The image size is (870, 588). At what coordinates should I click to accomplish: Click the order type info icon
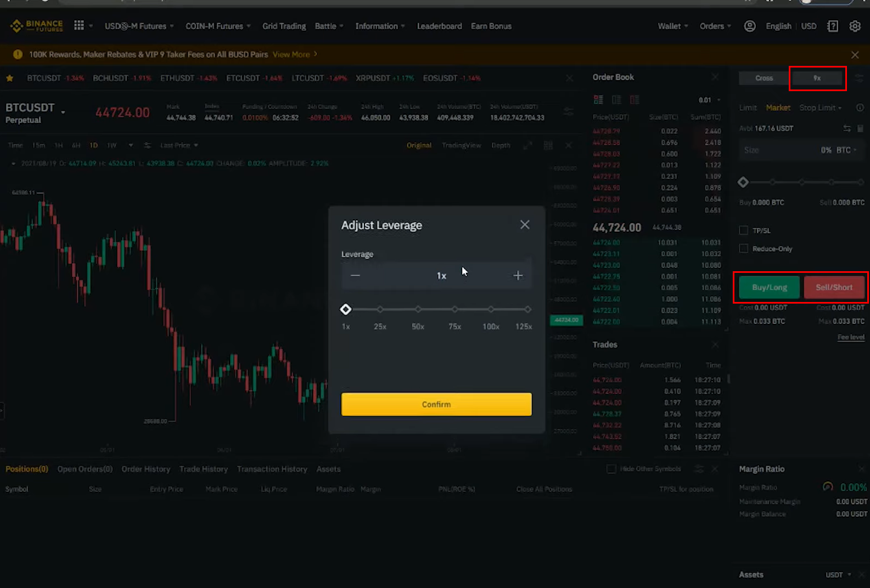point(860,108)
